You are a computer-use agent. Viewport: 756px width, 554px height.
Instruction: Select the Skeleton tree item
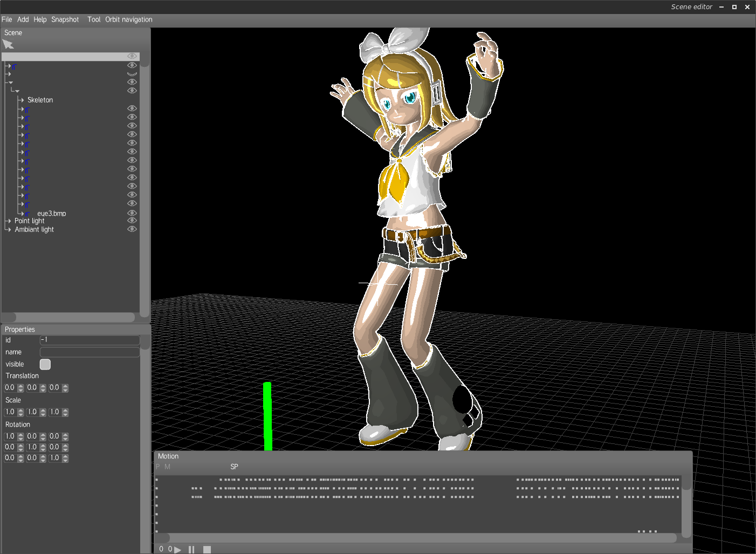40,100
